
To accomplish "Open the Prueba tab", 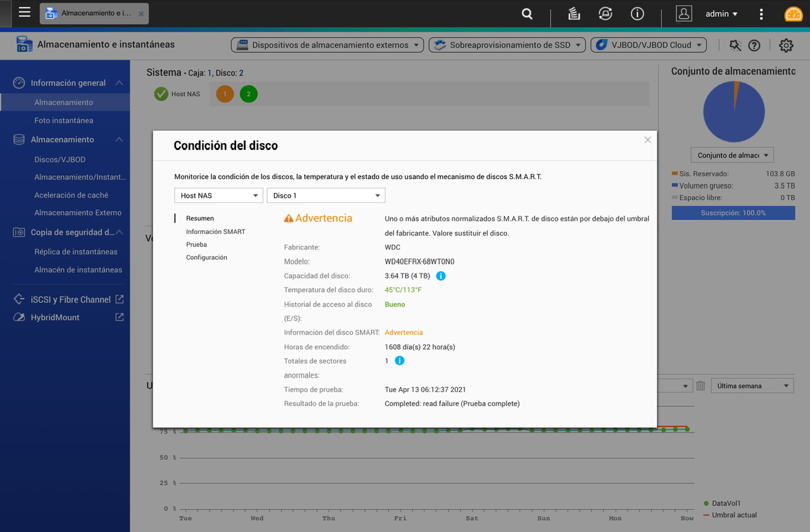I will [196, 245].
